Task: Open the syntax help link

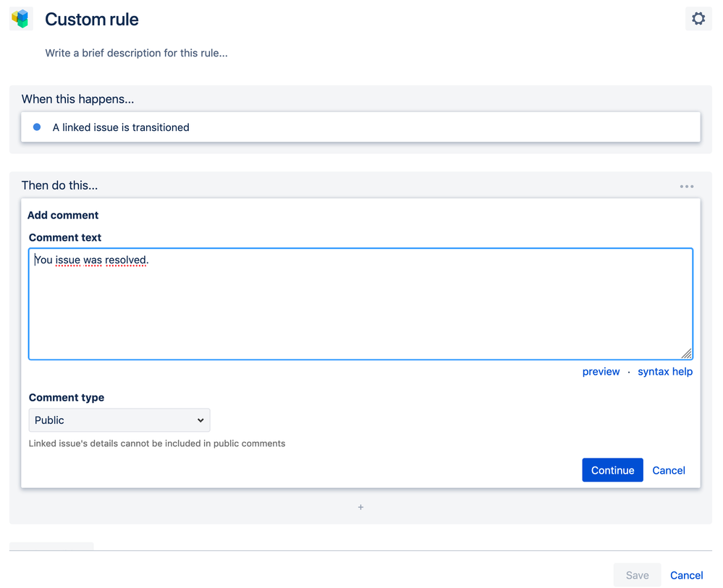Action: click(665, 372)
